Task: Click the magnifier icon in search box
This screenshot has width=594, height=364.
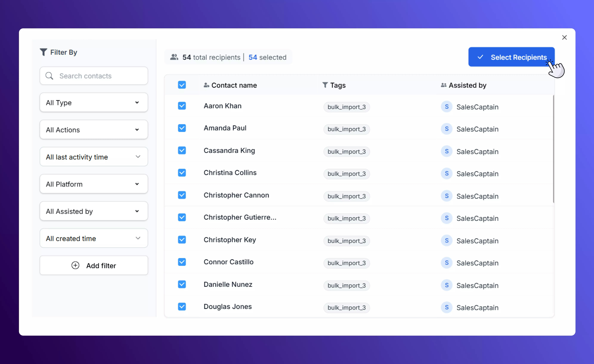Action: (x=49, y=76)
